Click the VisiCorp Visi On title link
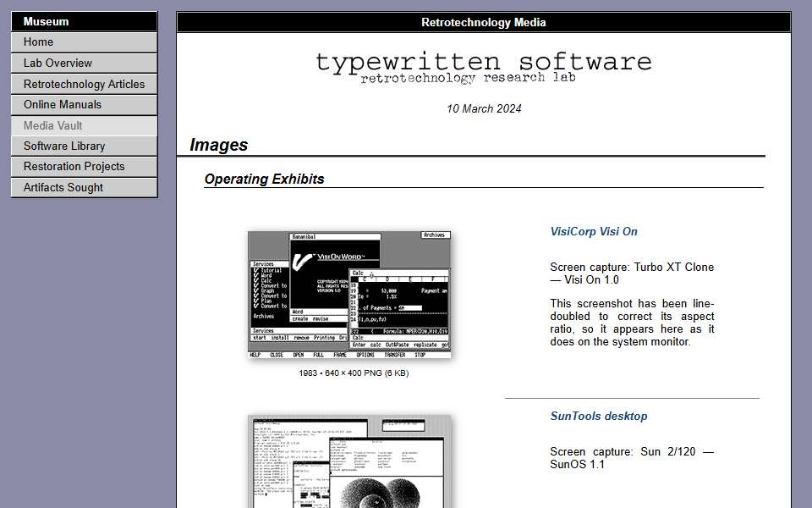 tap(594, 232)
